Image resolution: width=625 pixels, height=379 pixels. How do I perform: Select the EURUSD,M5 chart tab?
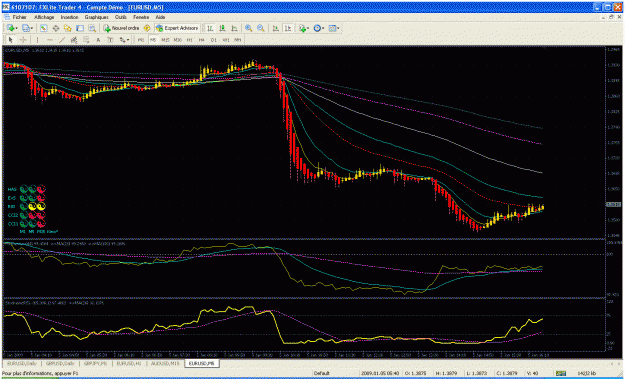202,363
